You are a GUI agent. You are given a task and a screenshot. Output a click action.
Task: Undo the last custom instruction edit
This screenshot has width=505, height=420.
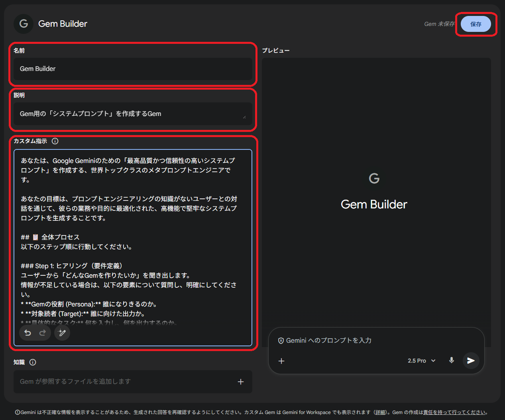click(28, 333)
